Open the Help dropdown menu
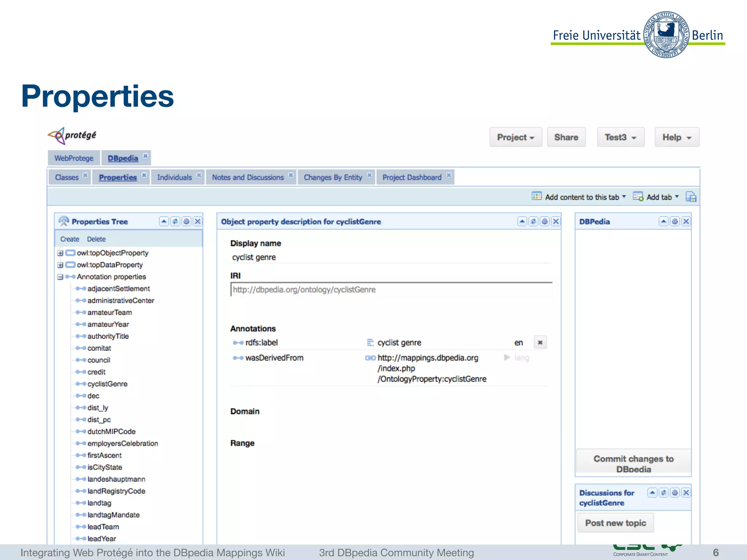The width and height of the screenshot is (747, 560). [x=677, y=137]
